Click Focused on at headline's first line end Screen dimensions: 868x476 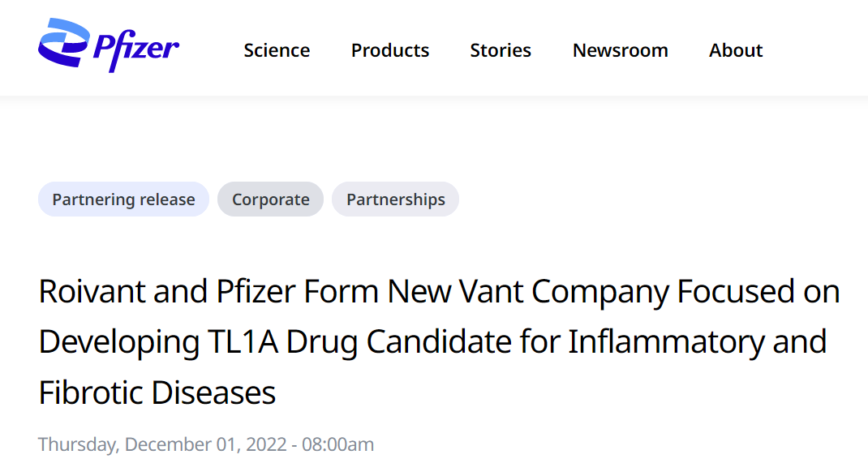tap(758, 291)
